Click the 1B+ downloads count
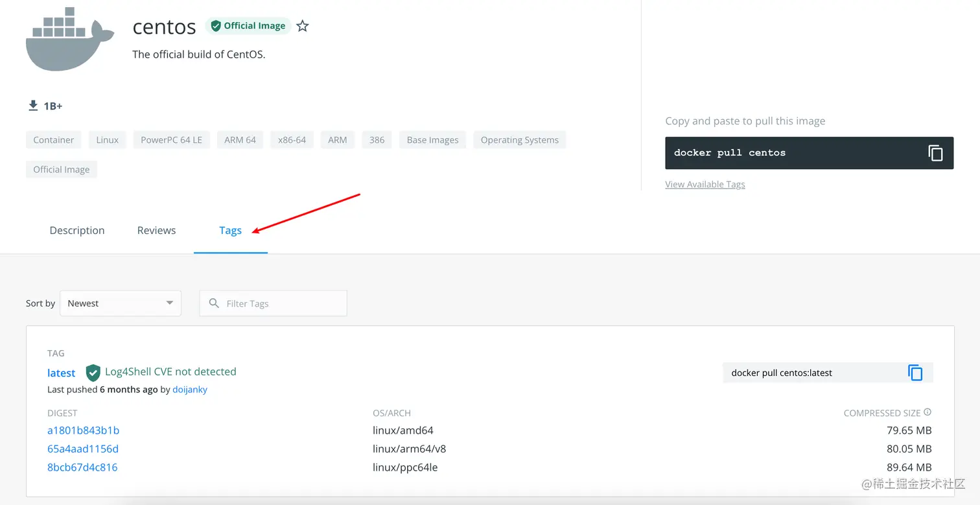The image size is (980, 505). [x=53, y=106]
